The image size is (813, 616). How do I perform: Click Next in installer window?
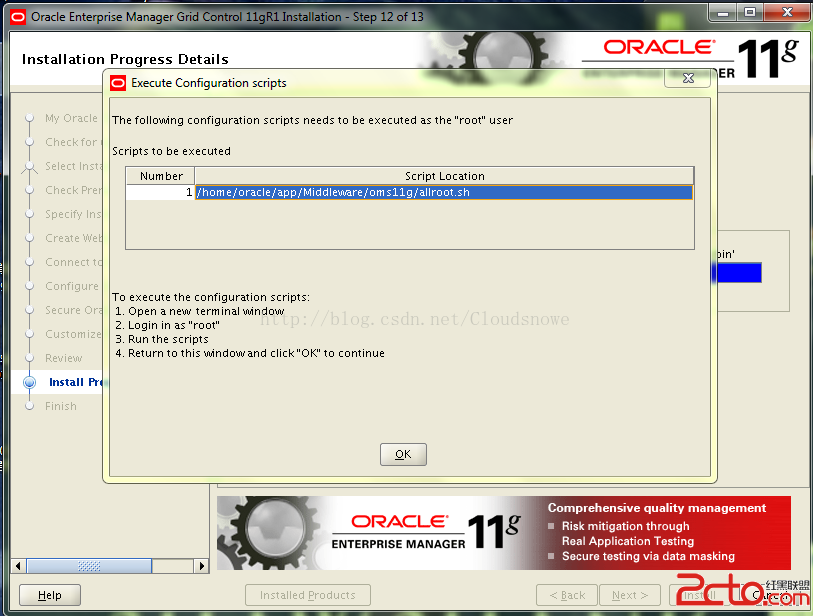(629, 595)
